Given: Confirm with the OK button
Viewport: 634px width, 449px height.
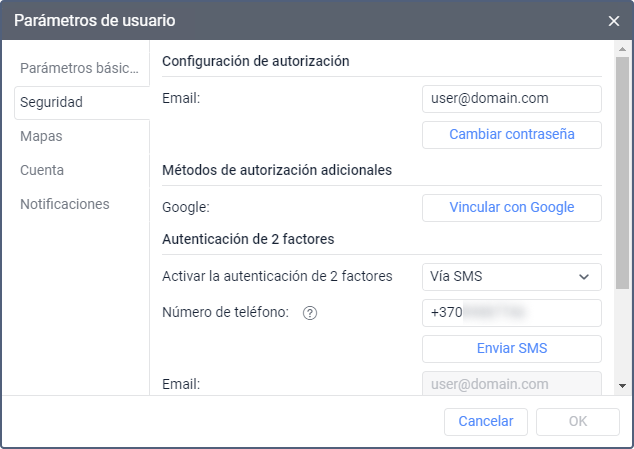Looking at the screenshot, I should (x=577, y=421).
